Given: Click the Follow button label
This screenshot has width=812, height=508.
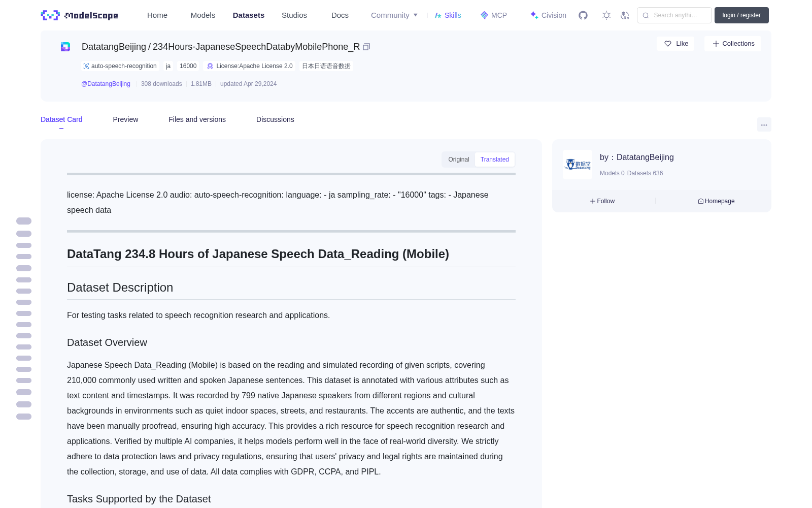Looking at the screenshot, I should 606,201.
